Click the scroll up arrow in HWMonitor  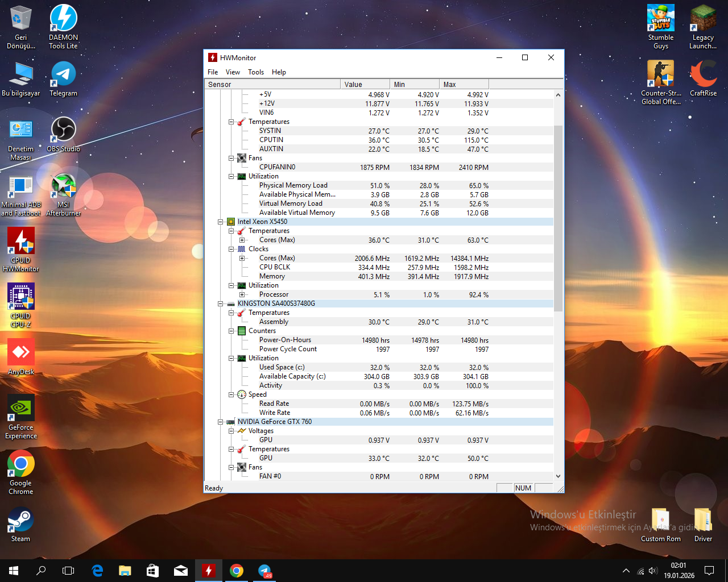click(x=558, y=95)
